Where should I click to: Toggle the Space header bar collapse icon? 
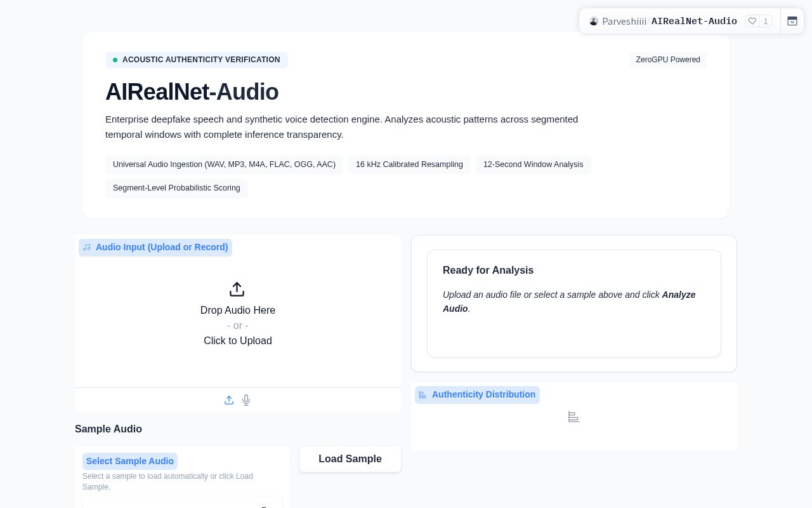[792, 21]
